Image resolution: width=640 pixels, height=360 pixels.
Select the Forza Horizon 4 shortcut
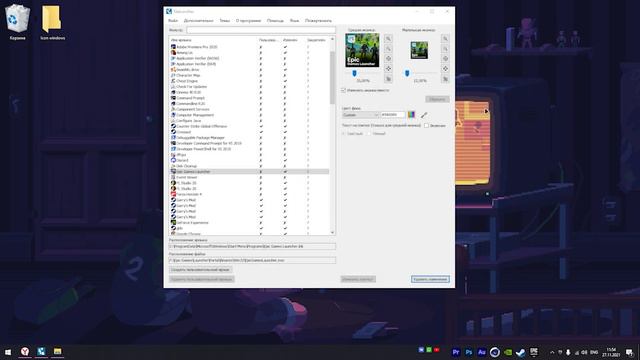click(x=249, y=194)
